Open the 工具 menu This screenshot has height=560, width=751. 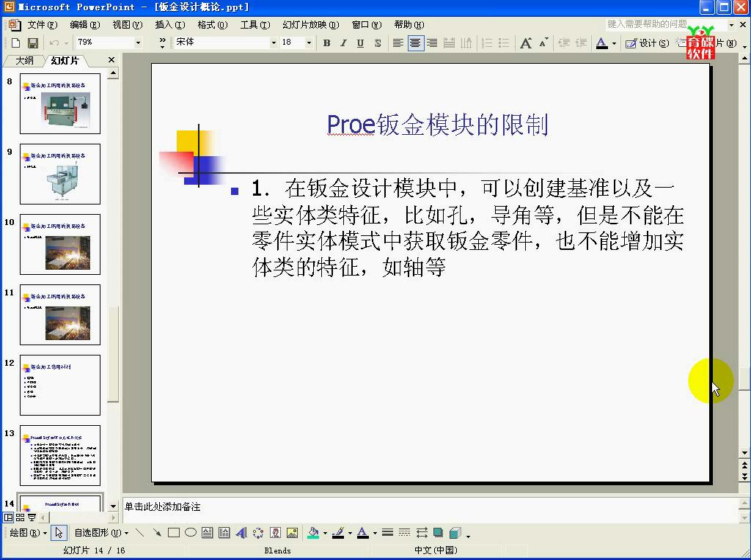click(255, 25)
